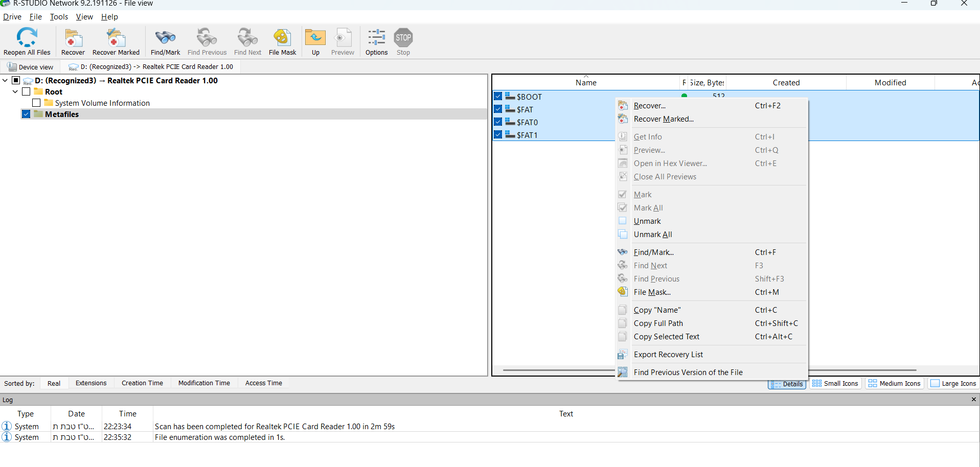Open the Drive menu

coord(12,17)
